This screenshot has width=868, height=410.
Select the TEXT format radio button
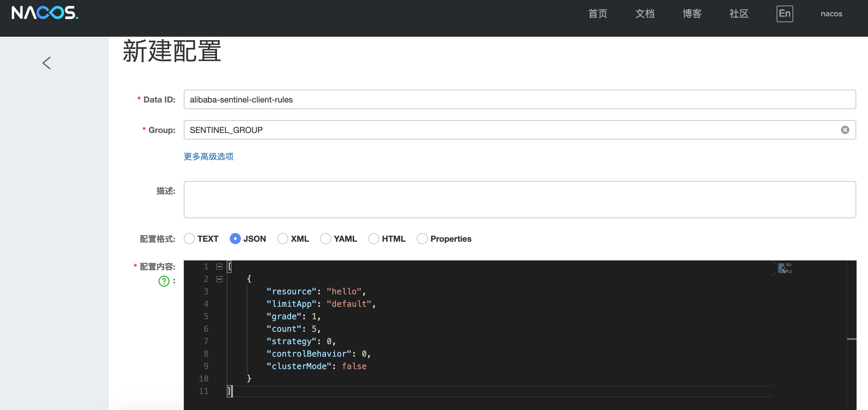189,239
